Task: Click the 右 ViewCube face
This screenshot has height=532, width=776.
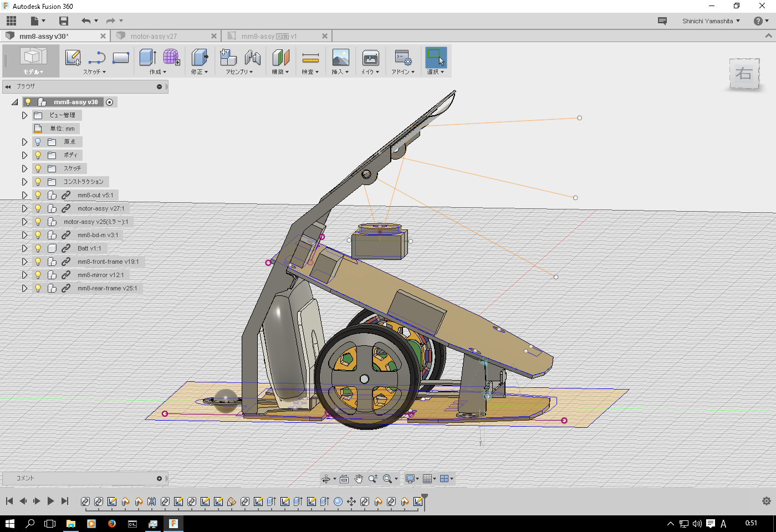Action: [x=744, y=73]
